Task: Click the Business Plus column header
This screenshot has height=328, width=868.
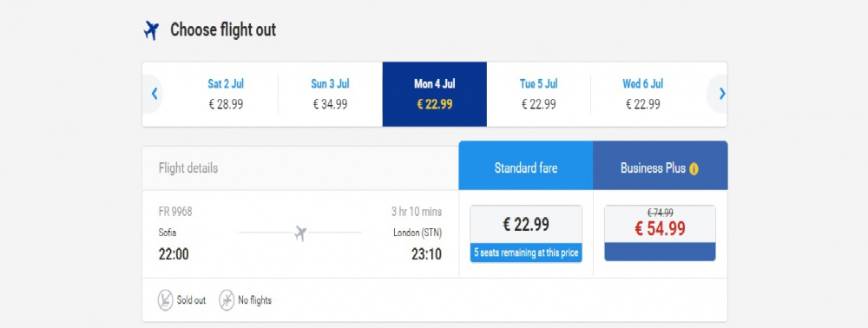Action: coord(661,168)
